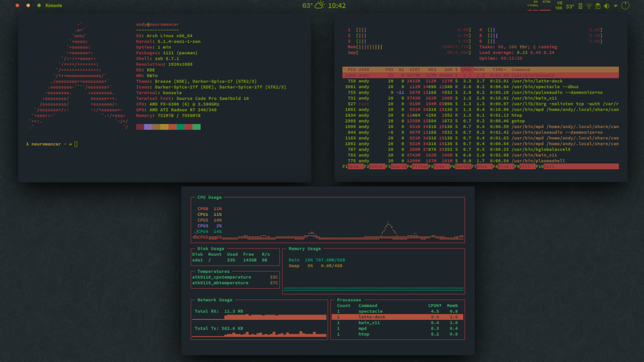Image resolution: width=644 pixels, height=362 pixels.
Task: Click F10 Quit in htop footer
Action: 546,167
